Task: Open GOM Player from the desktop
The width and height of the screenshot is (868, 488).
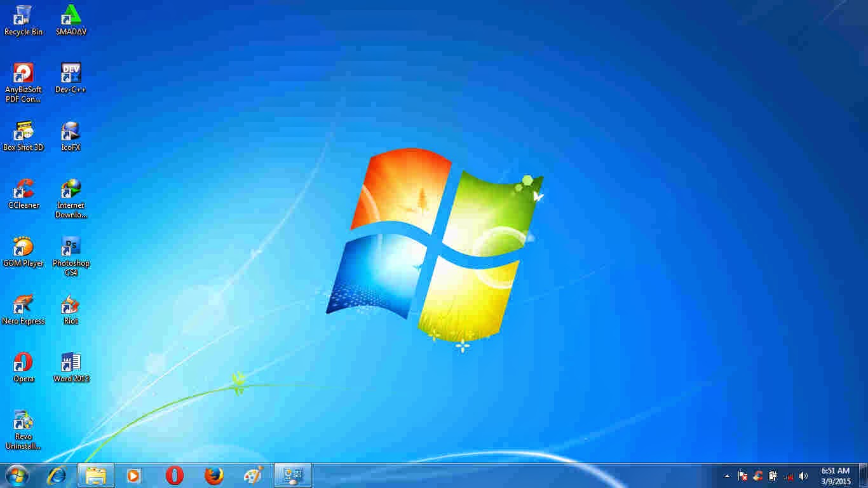Action: pos(24,248)
